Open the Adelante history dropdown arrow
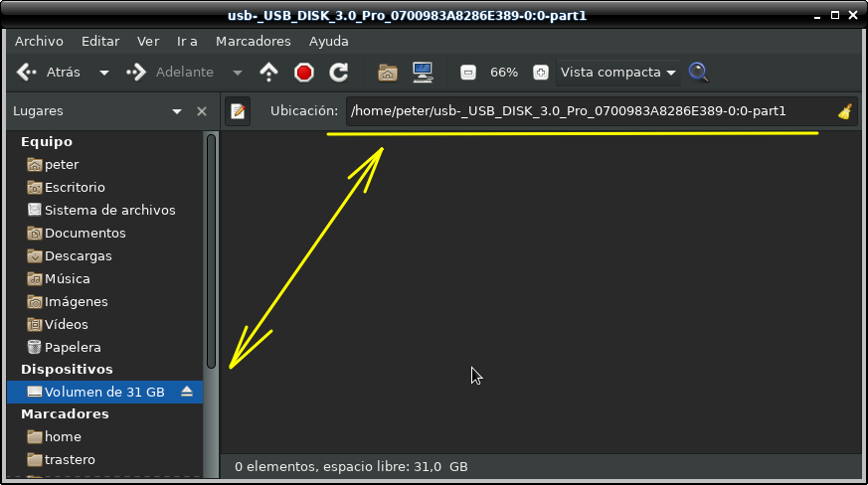The width and height of the screenshot is (868, 485). pos(238,73)
